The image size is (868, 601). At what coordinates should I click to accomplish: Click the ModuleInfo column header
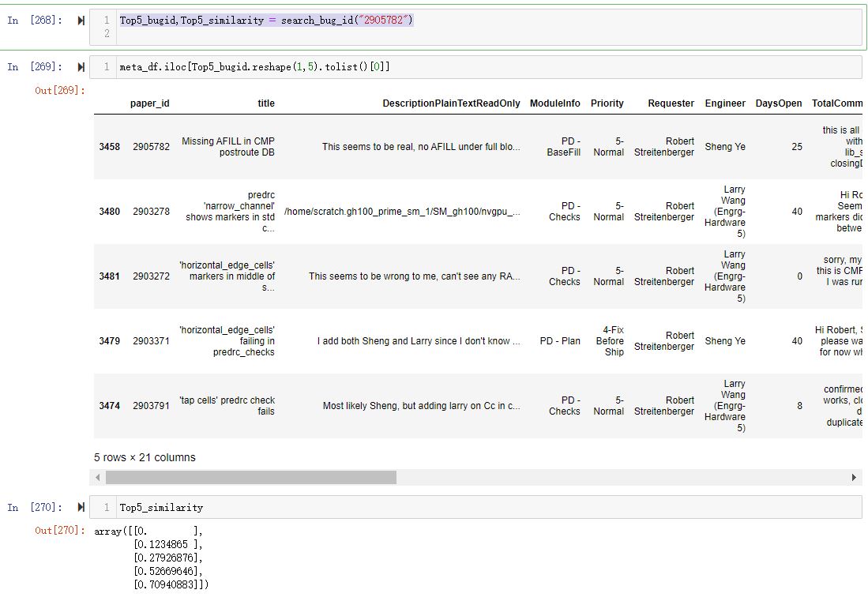(554, 103)
